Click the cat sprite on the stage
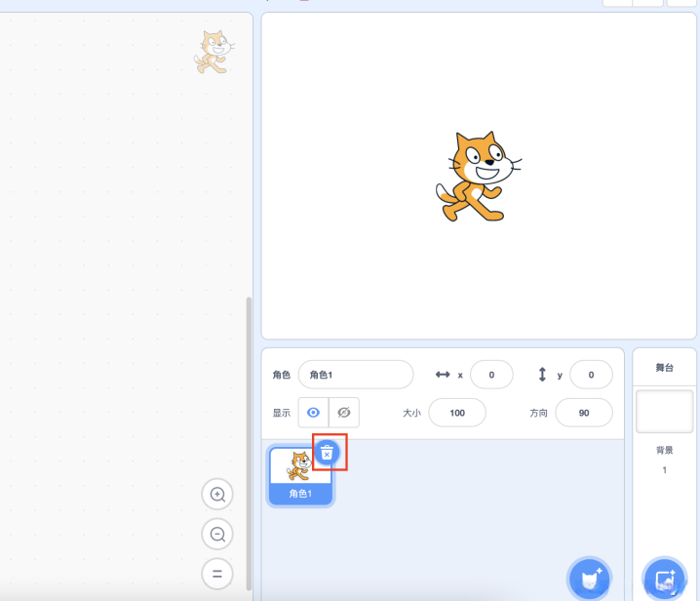Screen dimensions: 700x601 pyautogui.click(x=479, y=176)
